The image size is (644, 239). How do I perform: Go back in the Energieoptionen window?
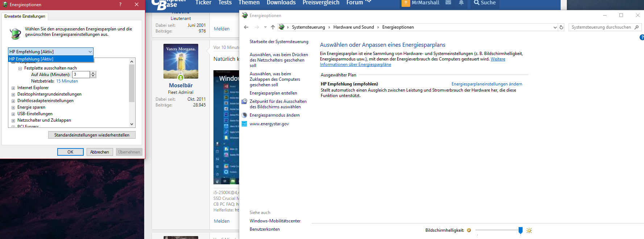(x=246, y=27)
